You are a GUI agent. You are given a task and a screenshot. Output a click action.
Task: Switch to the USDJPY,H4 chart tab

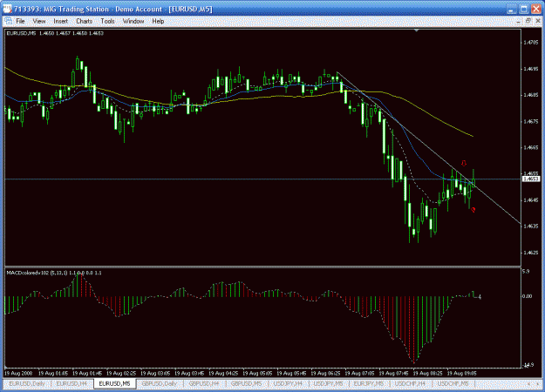288,383
